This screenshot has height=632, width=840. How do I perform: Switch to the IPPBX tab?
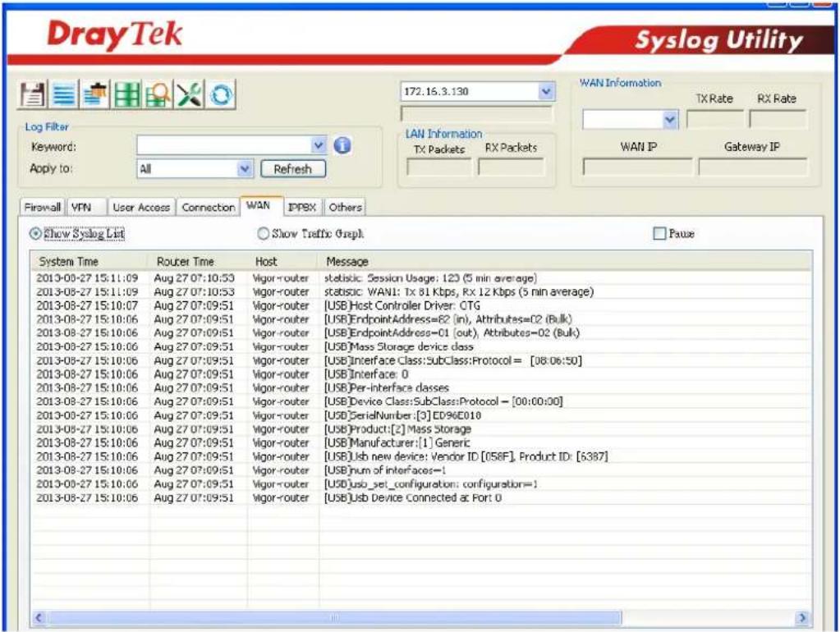point(302,208)
